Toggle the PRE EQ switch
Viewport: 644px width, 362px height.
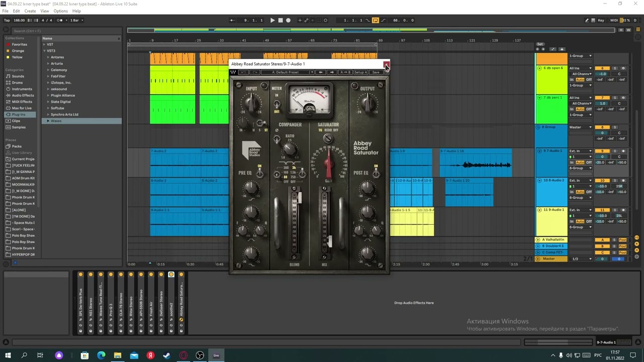260,172
